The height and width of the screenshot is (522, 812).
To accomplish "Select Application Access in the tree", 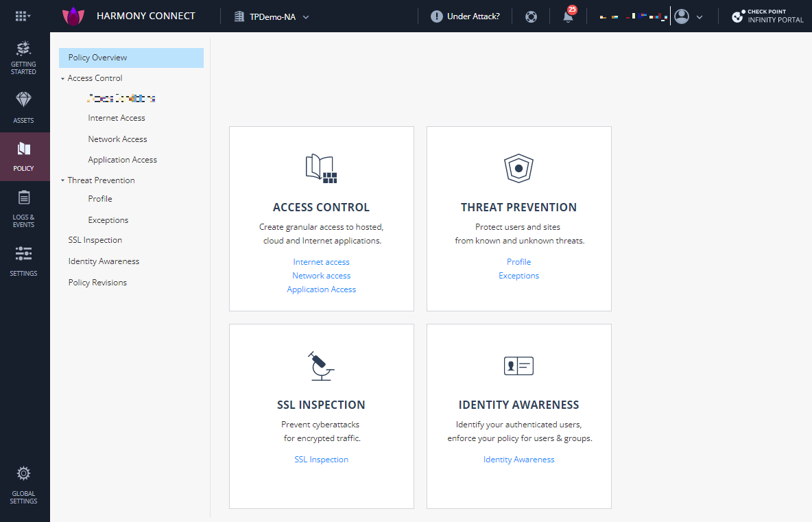I will pos(122,160).
